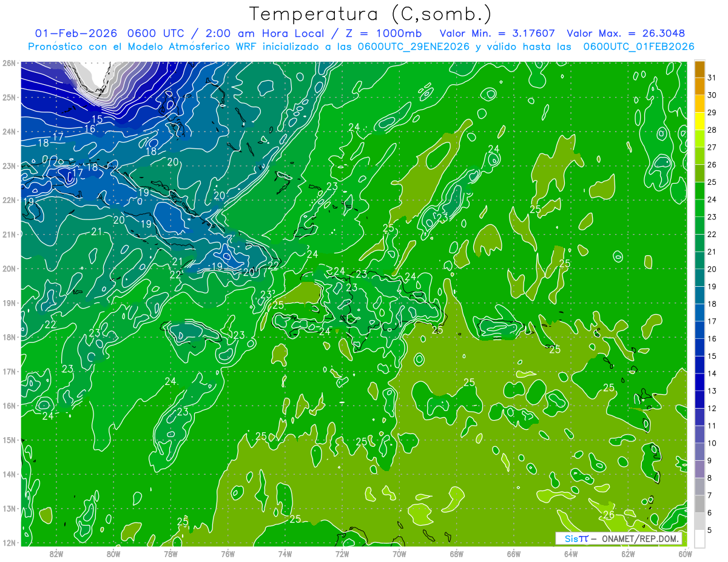Viewport: 728px width, 562px height.
Task: Click the 20N latitude axis label
Action: tap(8, 269)
